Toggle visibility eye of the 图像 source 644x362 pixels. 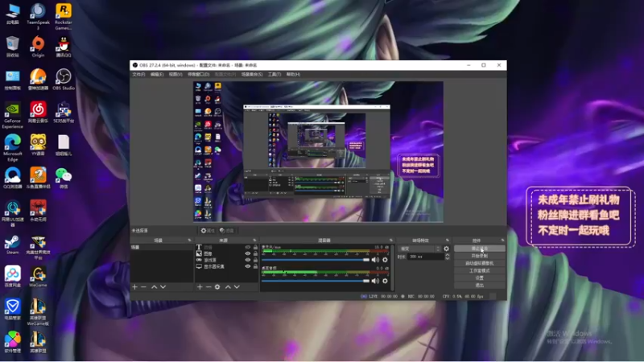(248, 253)
